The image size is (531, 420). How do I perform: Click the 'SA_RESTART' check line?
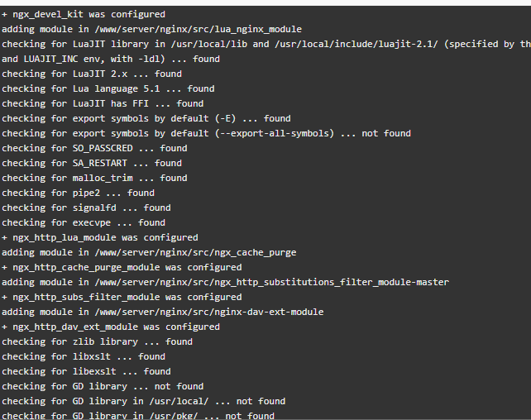(92, 163)
